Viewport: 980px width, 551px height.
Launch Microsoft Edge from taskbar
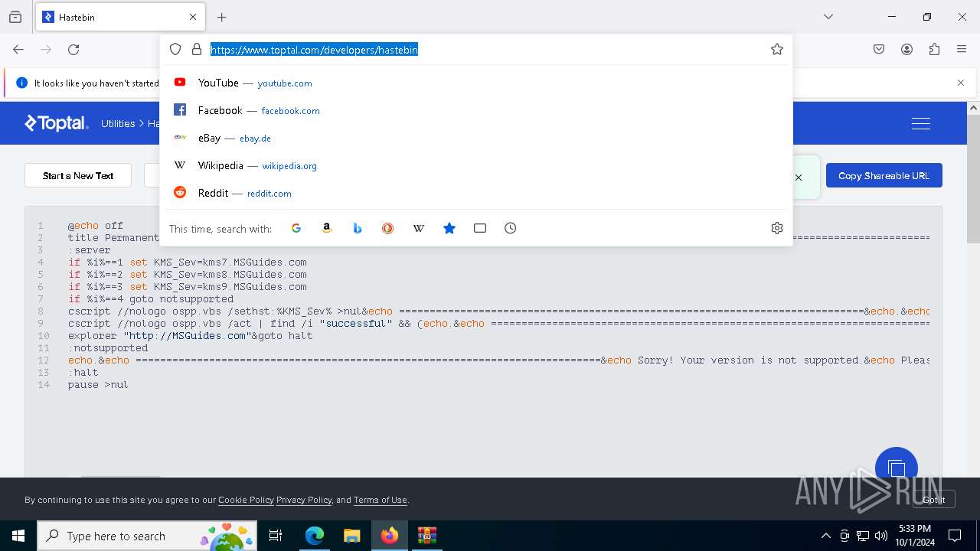315,536
